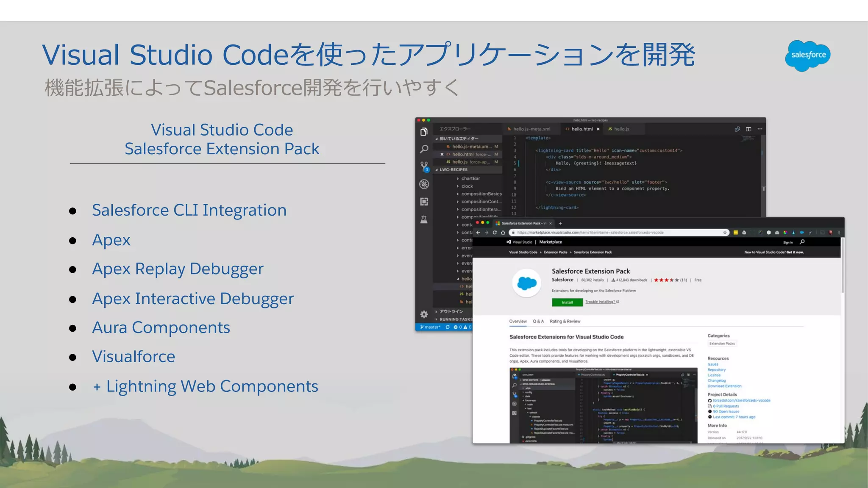Split the VS Code editor

[748, 129]
